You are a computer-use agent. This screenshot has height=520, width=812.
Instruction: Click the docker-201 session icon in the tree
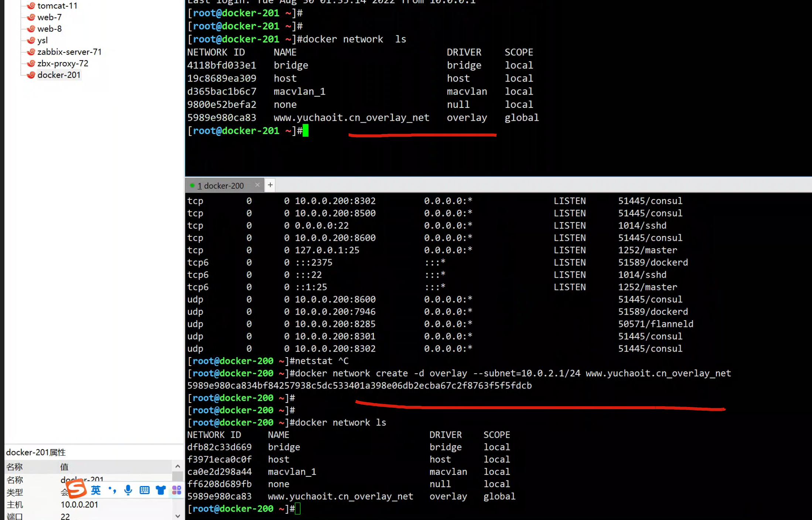tap(31, 75)
